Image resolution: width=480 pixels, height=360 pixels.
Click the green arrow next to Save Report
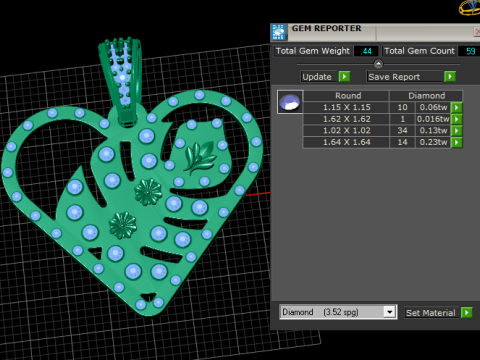(x=450, y=77)
